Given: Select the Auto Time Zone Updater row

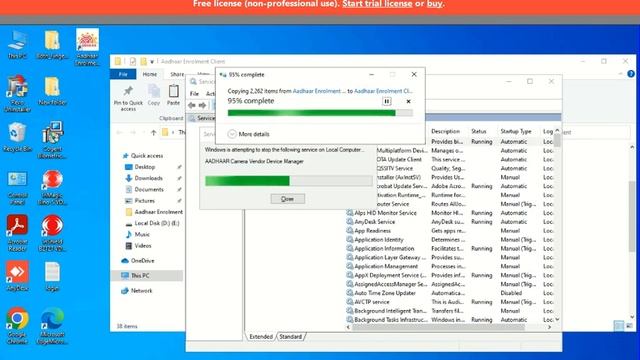Looking at the screenshot, I should pos(450,293).
